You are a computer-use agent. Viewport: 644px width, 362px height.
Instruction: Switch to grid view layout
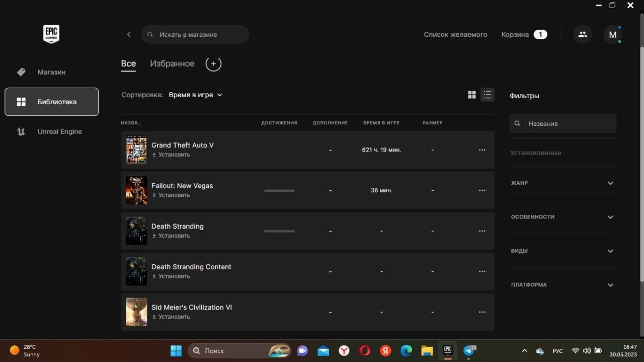tap(472, 95)
